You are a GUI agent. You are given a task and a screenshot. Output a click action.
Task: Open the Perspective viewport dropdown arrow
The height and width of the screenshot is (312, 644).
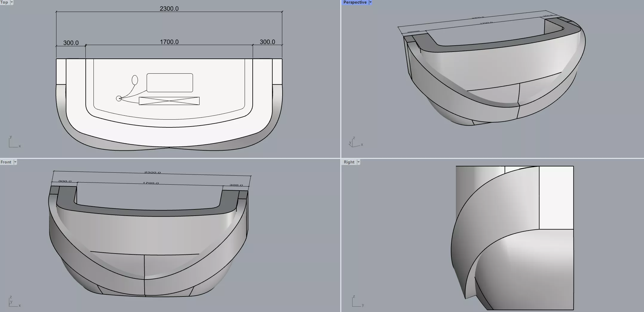tap(370, 2)
